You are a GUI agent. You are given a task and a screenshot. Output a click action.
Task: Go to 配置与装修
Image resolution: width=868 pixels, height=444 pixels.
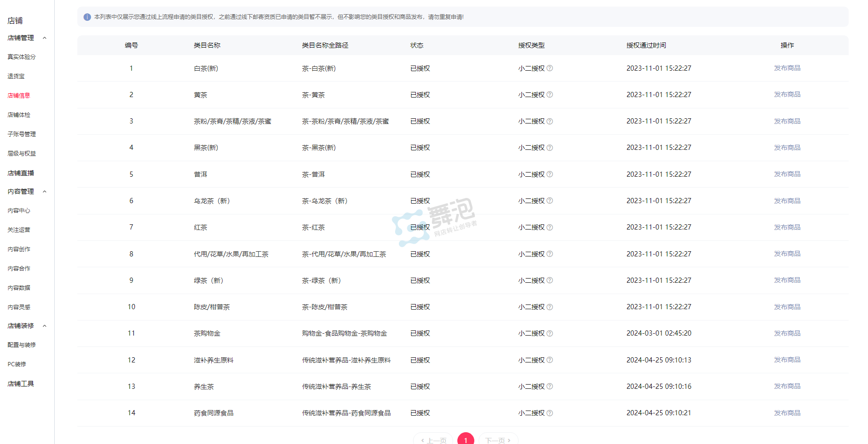[22, 345]
